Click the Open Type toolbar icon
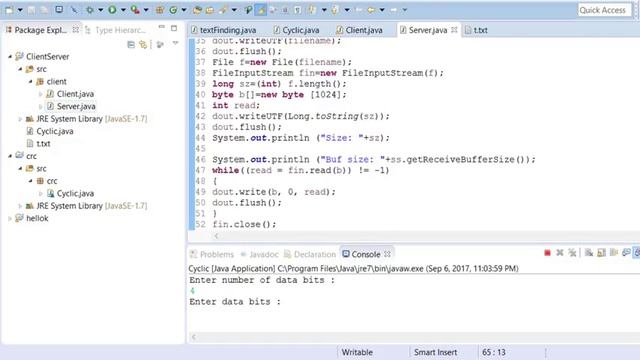Image resolution: width=640 pixels, height=360 pixels. tap(197, 10)
